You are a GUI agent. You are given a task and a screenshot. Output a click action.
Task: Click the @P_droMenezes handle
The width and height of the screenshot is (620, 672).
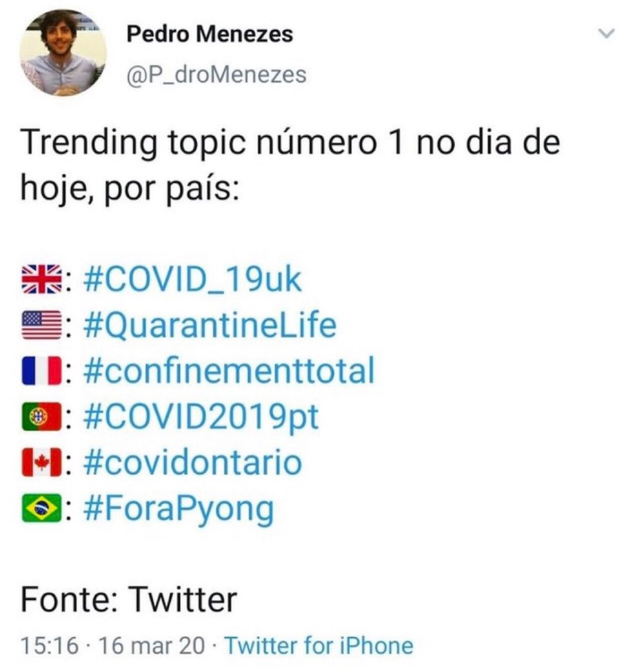pos(217,75)
